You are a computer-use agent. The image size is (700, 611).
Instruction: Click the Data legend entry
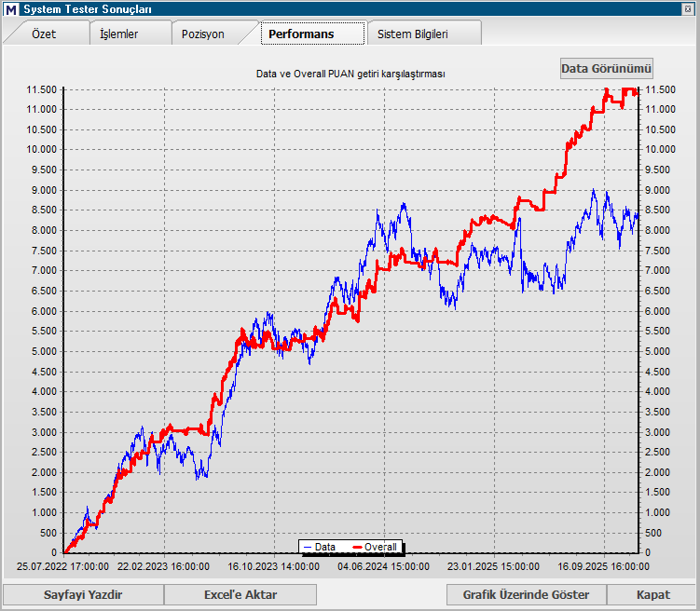tap(319, 547)
